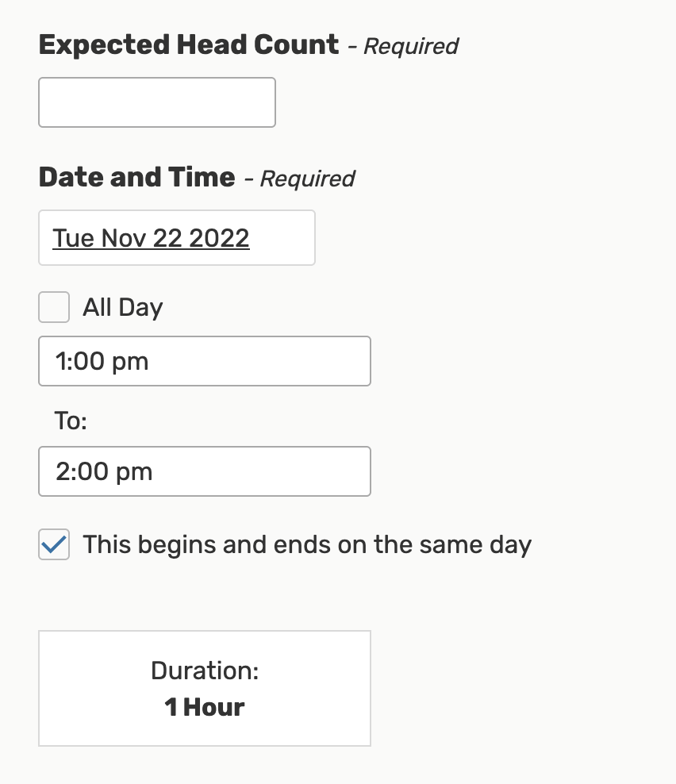Click the blue checkmark icon
The height and width of the screenshot is (784, 676).
point(54,544)
